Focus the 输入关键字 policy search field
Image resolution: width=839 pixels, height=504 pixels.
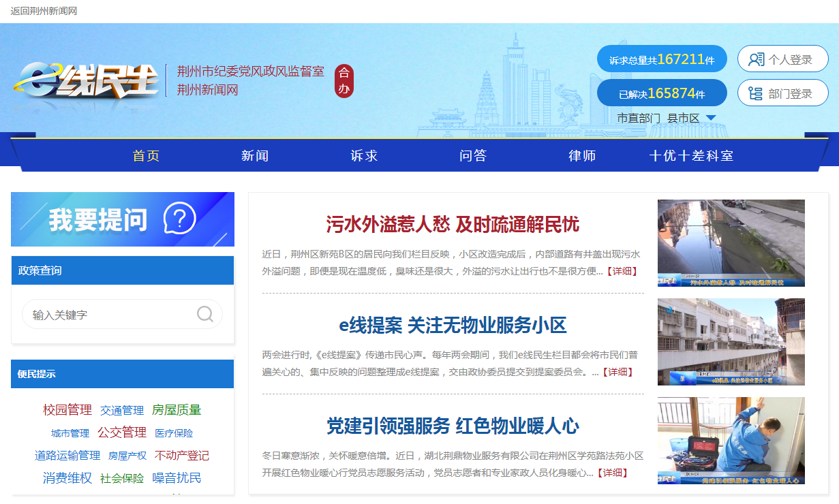click(109, 315)
